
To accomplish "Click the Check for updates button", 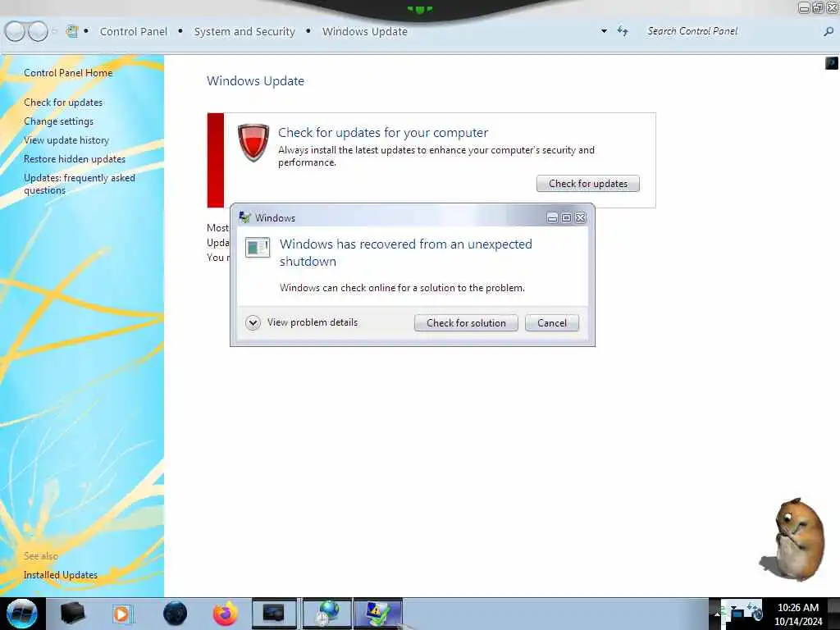I will pos(587,184).
